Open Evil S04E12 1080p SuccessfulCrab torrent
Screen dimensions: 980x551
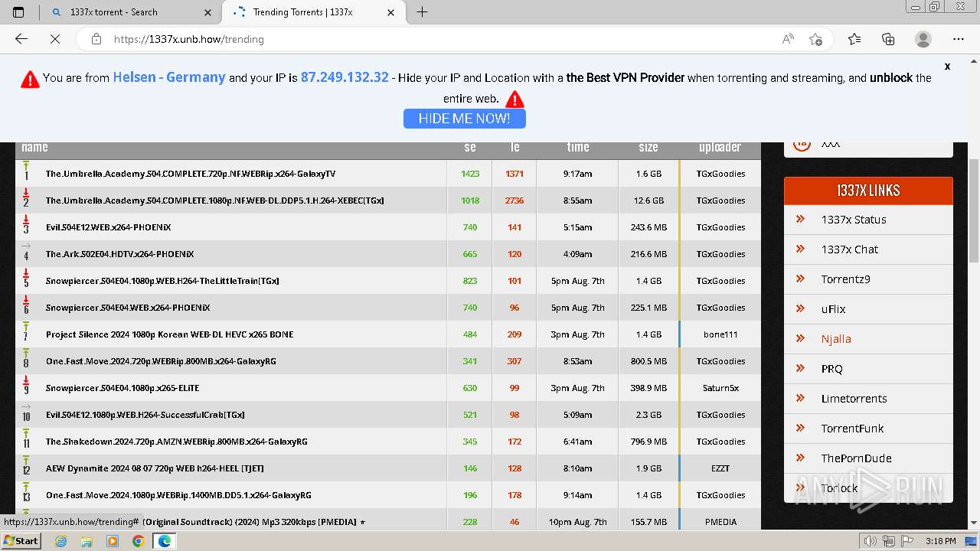coord(145,415)
